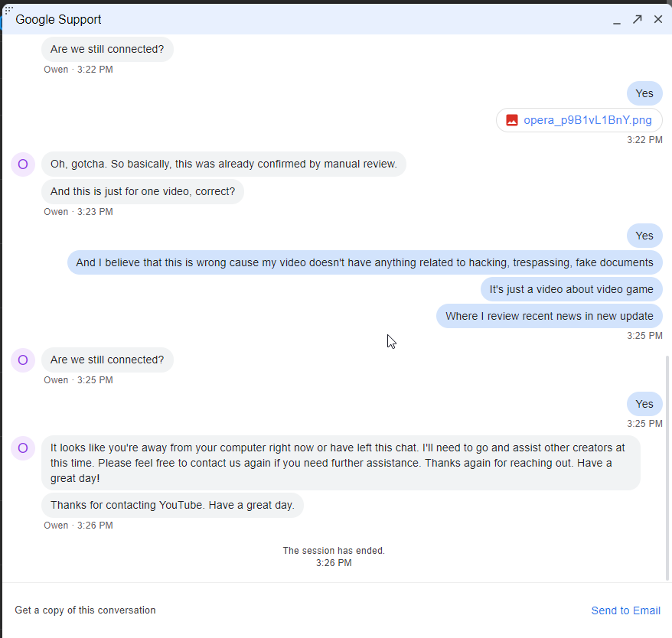The height and width of the screenshot is (638, 672).
Task: Click 'It looks like you're away' message bubble
Action: 341,463
